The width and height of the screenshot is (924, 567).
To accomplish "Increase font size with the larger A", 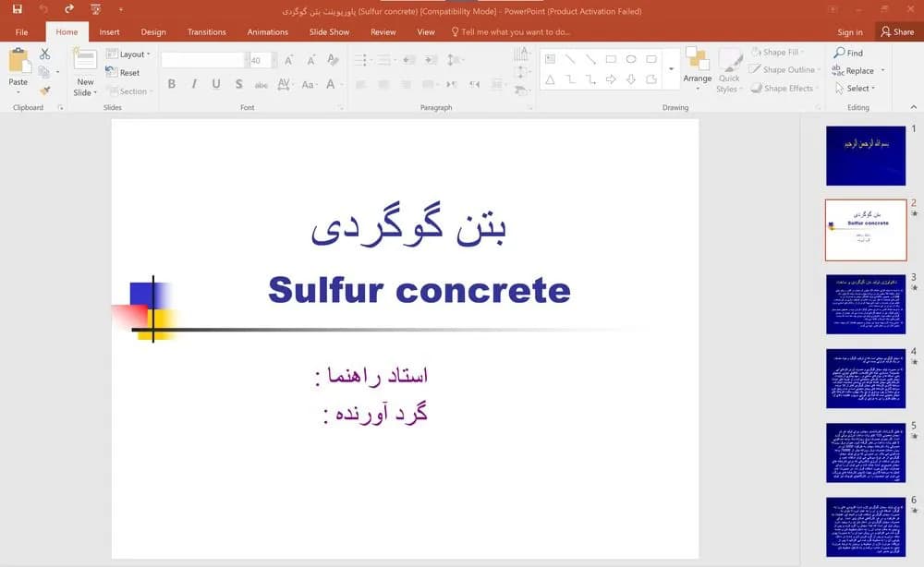I will coord(288,60).
